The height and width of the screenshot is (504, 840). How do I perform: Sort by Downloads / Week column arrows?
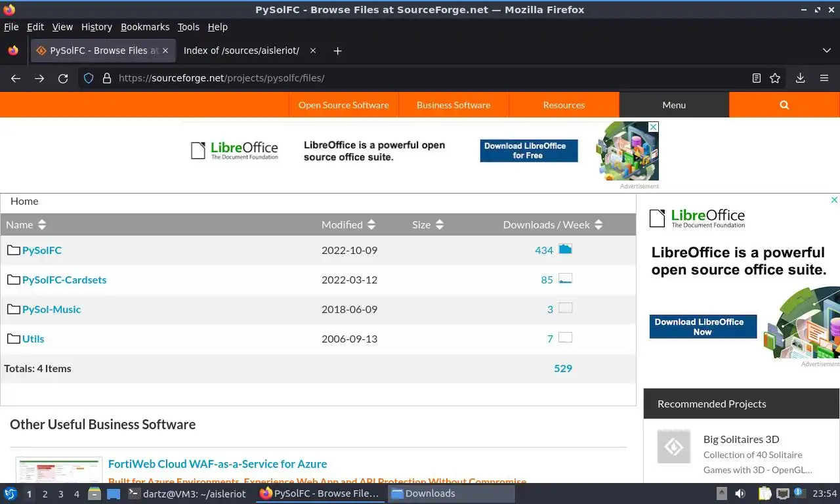click(598, 224)
